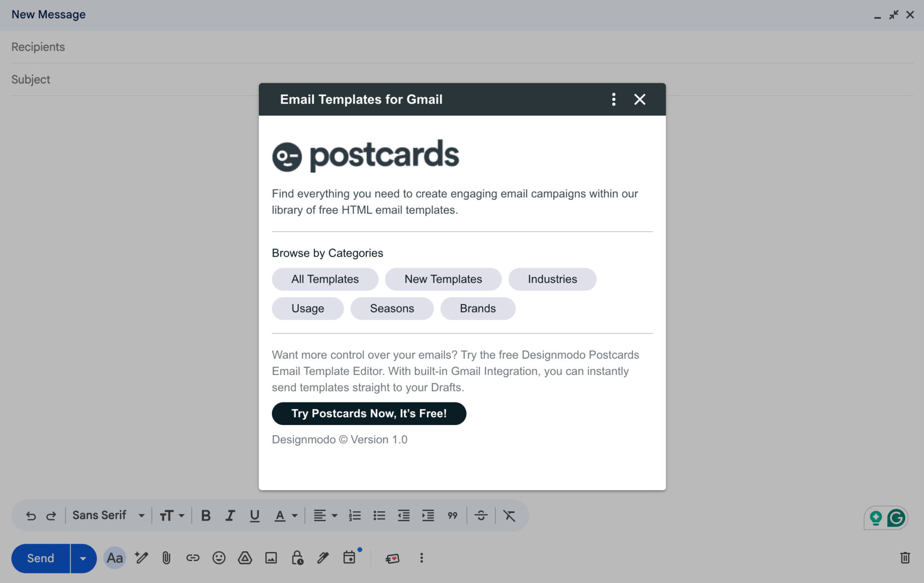The width and height of the screenshot is (924, 583).
Task: Expand the Send button options arrow
Action: pyautogui.click(x=83, y=558)
